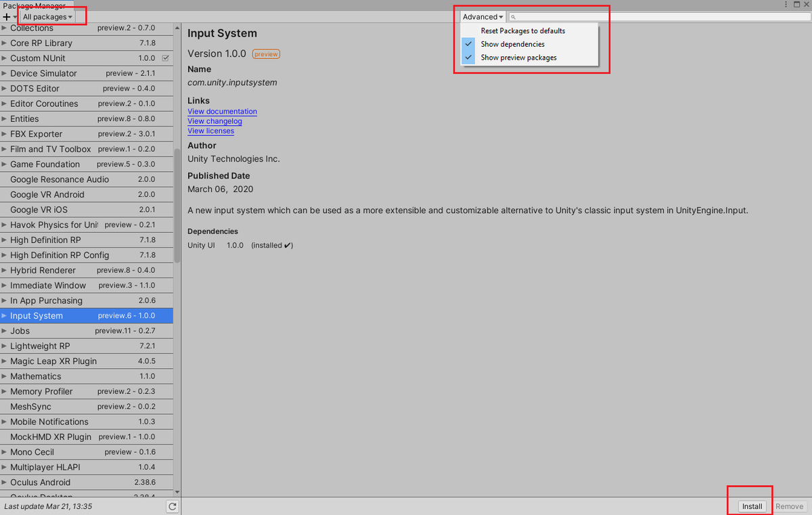Expand High Definition RP versions
This screenshot has width=812, height=515.
[x=4, y=240]
